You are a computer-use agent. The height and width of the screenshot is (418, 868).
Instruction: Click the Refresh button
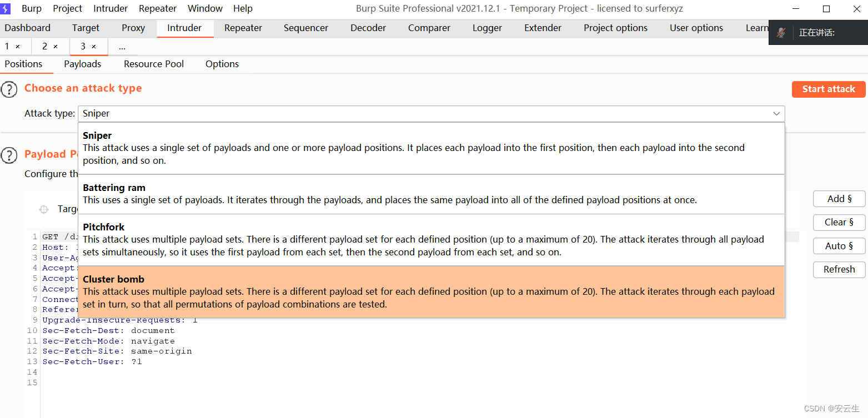tap(839, 269)
